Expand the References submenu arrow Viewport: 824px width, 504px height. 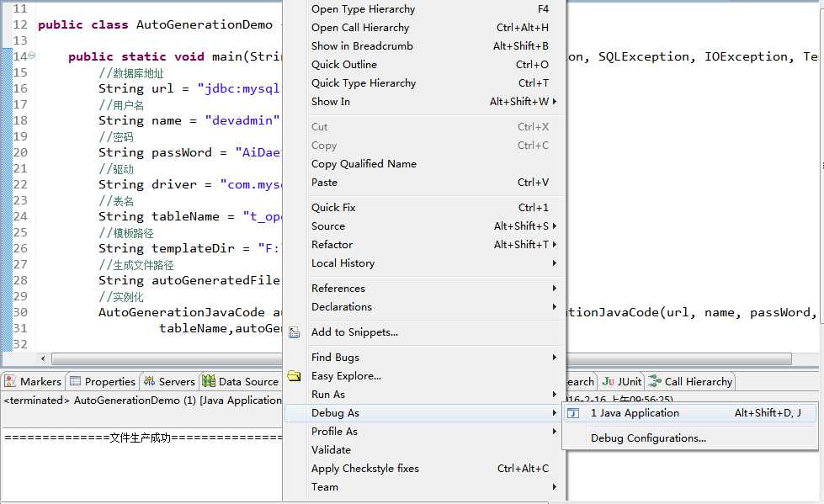click(554, 288)
